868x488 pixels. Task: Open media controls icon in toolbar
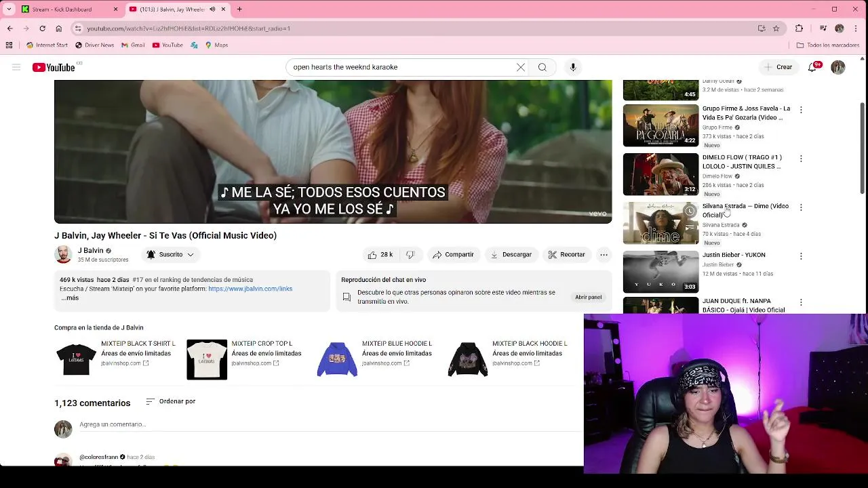(x=823, y=28)
